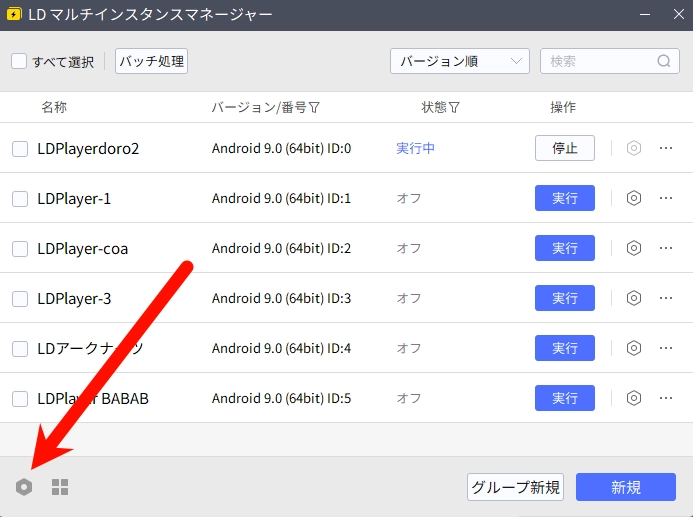Viewport: 693px width, 517px height.
Task: Click the search magnifier icon
Action: (x=664, y=61)
